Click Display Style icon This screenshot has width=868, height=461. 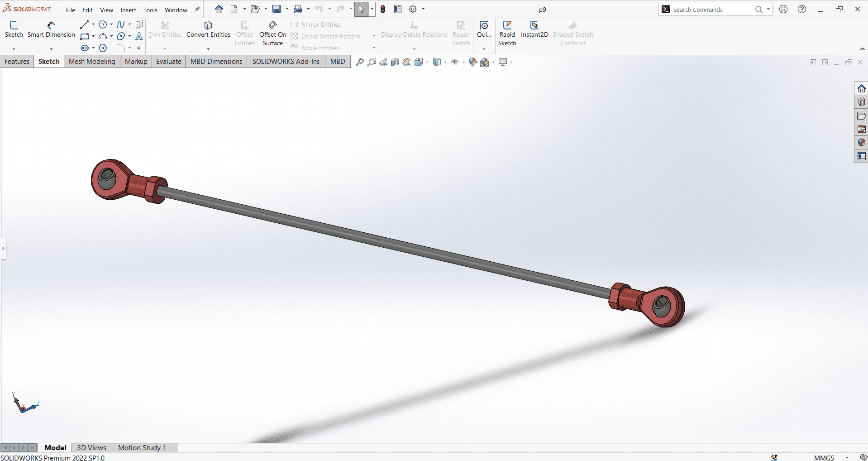(437, 62)
